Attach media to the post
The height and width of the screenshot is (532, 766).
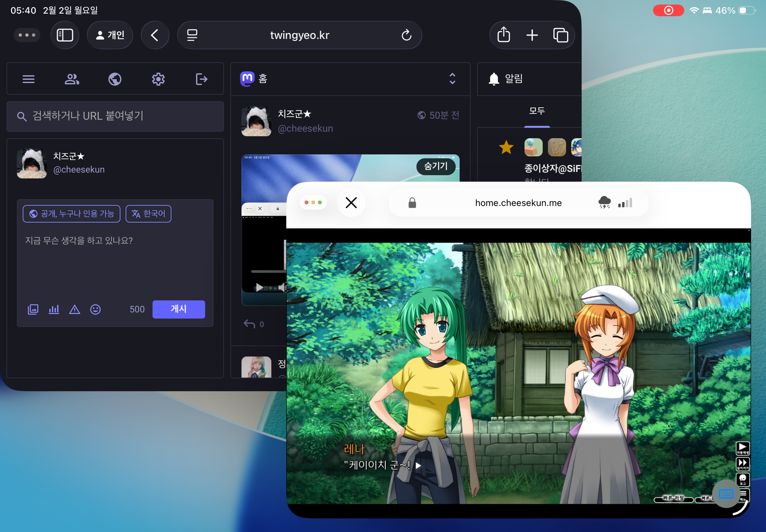(x=33, y=309)
